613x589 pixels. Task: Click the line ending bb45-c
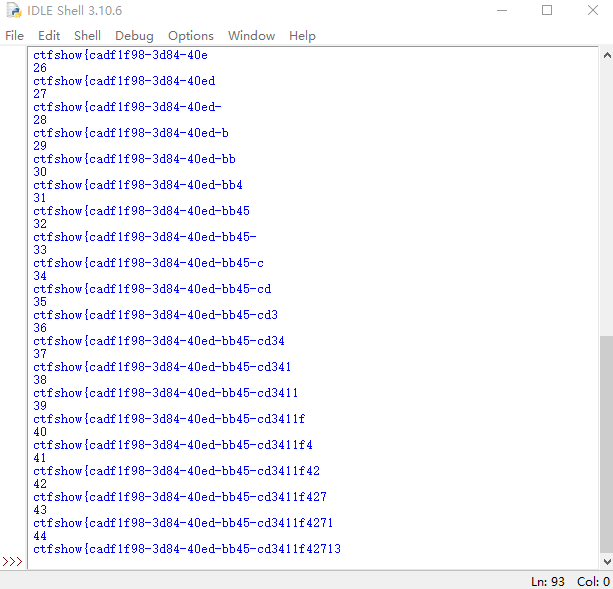coord(149,263)
